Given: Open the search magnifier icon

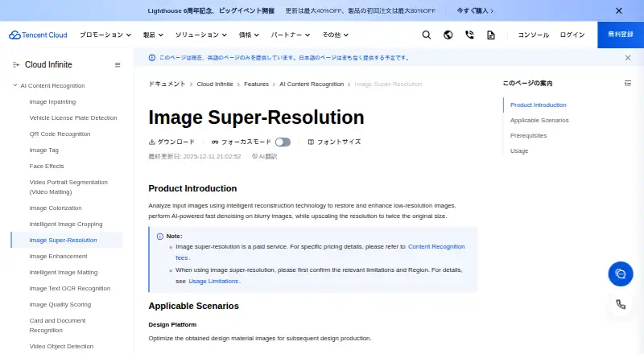Looking at the screenshot, I should (x=427, y=35).
